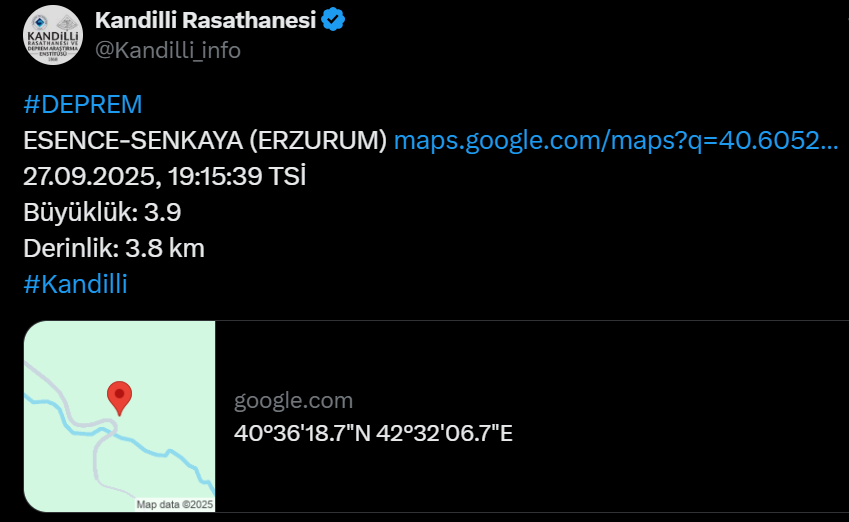Select the Büyüklük: 3.9 line
The width and height of the screenshot is (849, 522).
[102, 212]
